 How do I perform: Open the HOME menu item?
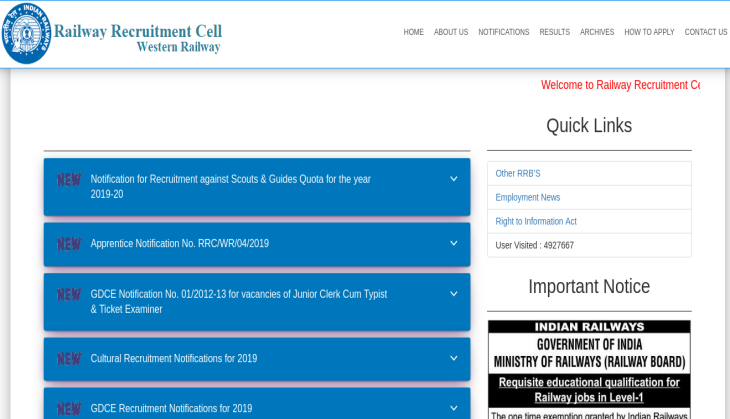tap(413, 32)
